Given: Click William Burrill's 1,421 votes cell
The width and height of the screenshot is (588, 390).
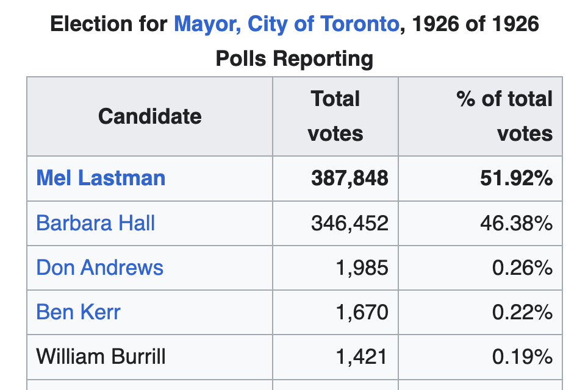Looking at the screenshot, I should tap(362, 356).
